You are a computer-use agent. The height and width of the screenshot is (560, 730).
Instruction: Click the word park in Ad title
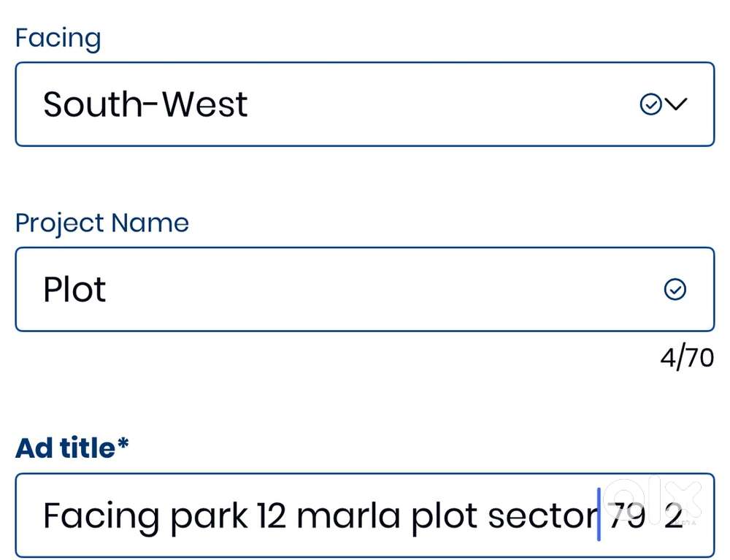[209, 516]
